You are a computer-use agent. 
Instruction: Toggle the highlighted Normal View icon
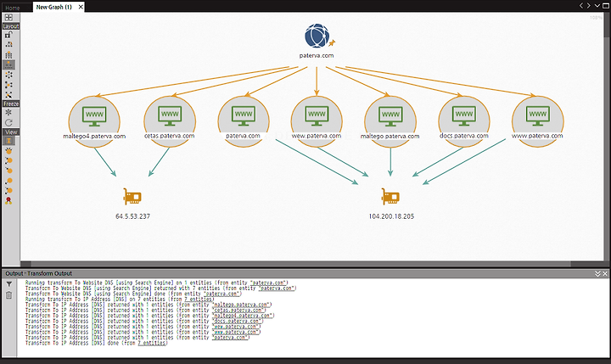(8, 141)
